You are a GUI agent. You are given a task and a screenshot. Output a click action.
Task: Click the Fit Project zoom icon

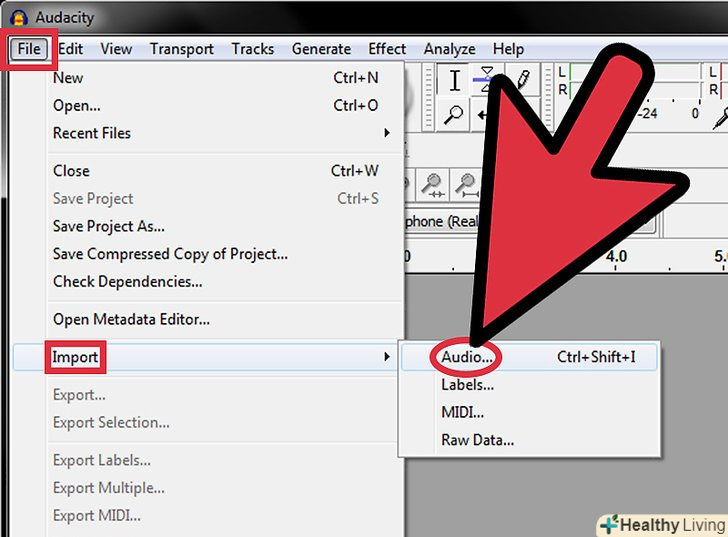[467, 185]
